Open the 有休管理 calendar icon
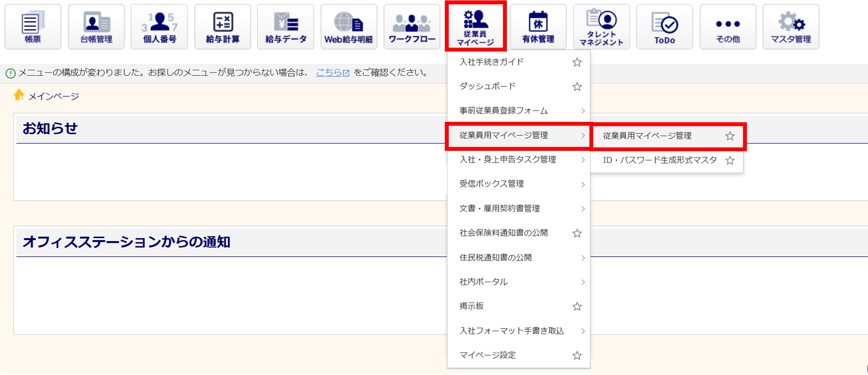 [x=538, y=27]
